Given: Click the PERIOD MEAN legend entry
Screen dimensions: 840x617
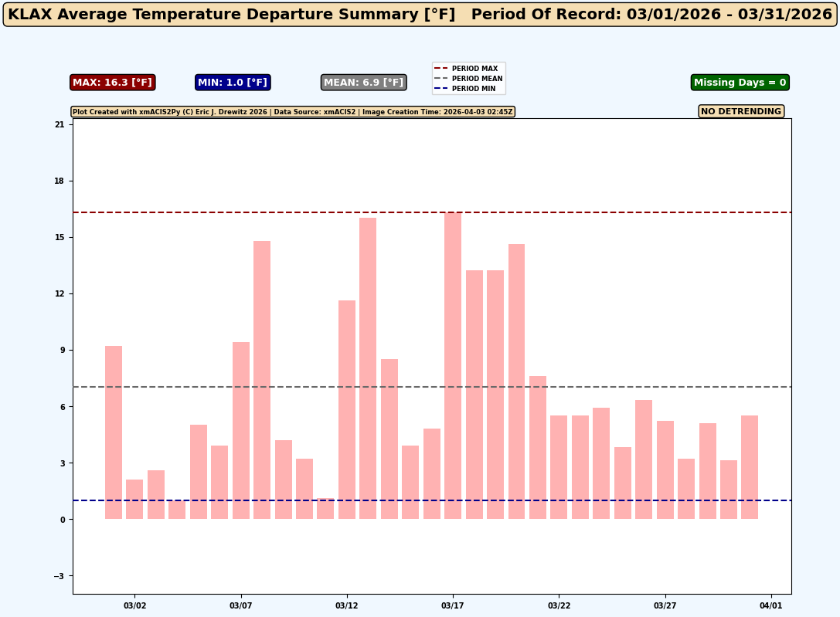Looking at the screenshot, I should pyautogui.click(x=468, y=78).
